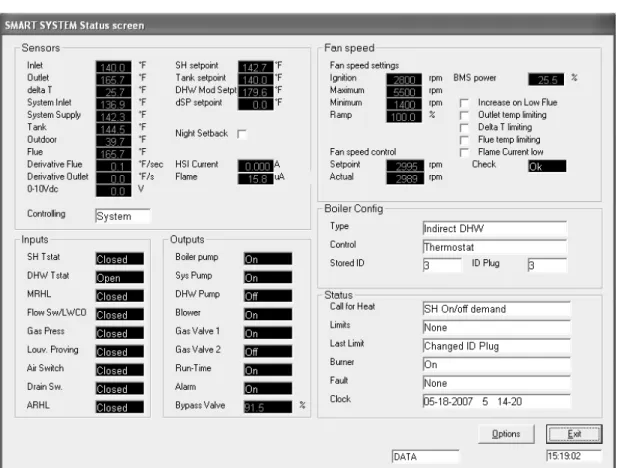Click the dSP setpoint value 0.0
The image size is (630, 468).
click(256, 104)
